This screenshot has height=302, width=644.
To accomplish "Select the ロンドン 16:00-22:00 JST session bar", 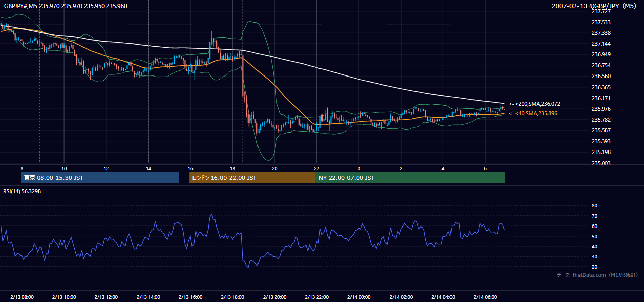I will (x=252, y=178).
